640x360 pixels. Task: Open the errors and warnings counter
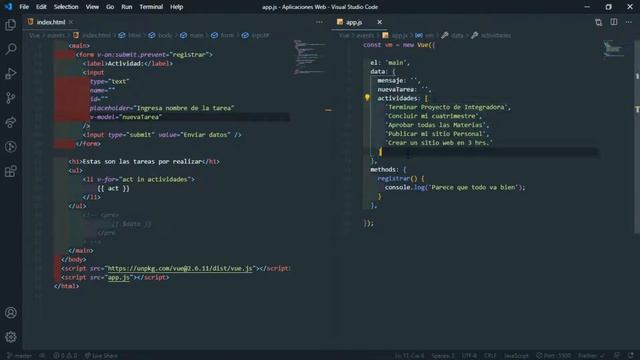pos(65,356)
